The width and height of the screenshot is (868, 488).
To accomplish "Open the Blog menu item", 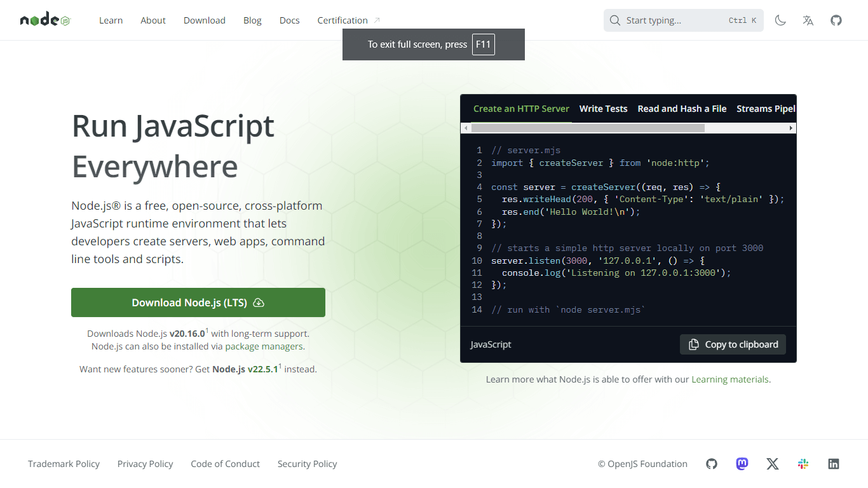I will (252, 20).
